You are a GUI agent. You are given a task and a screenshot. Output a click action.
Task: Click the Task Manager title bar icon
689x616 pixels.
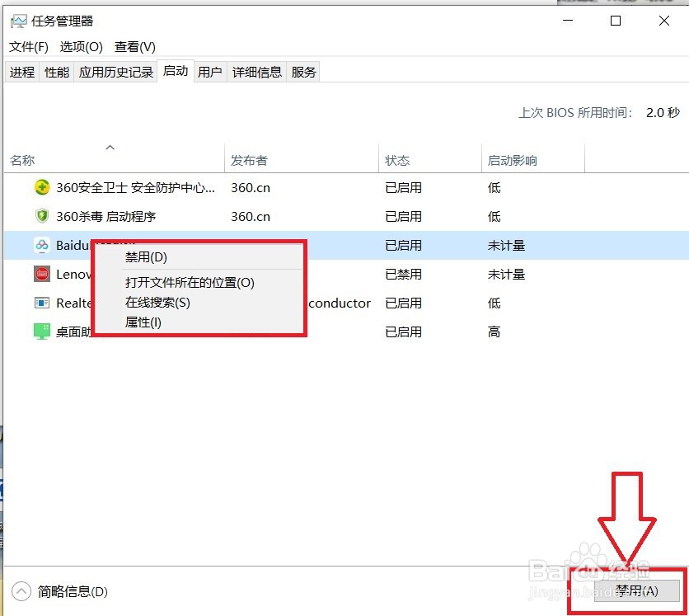click(18, 20)
